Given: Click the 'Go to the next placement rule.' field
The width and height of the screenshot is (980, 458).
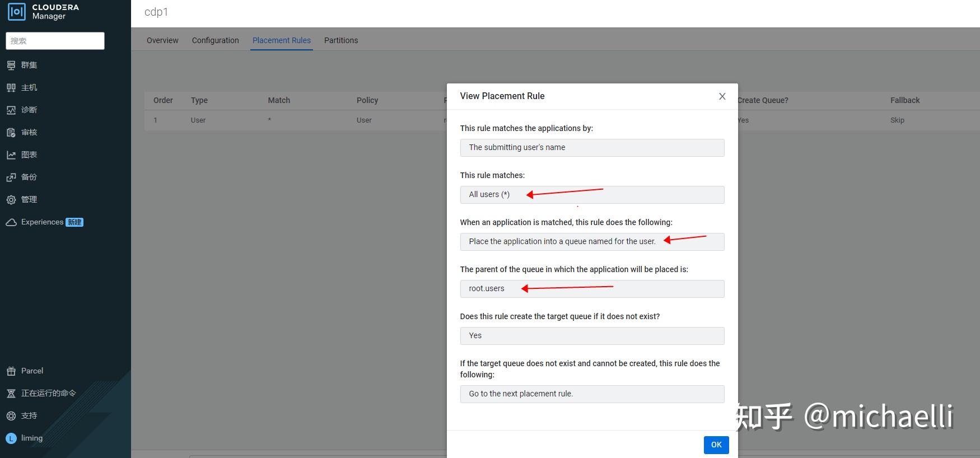Looking at the screenshot, I should click(592, 394).
